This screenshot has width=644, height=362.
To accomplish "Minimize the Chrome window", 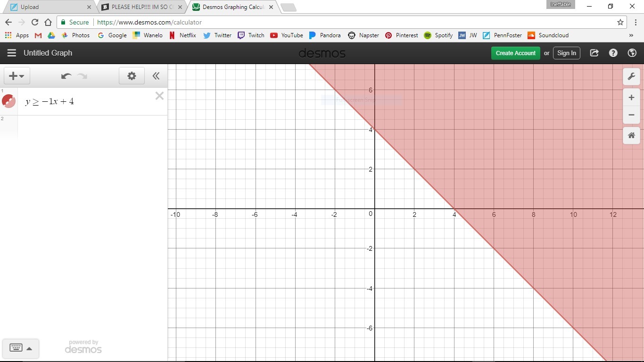I will [589, 7].
